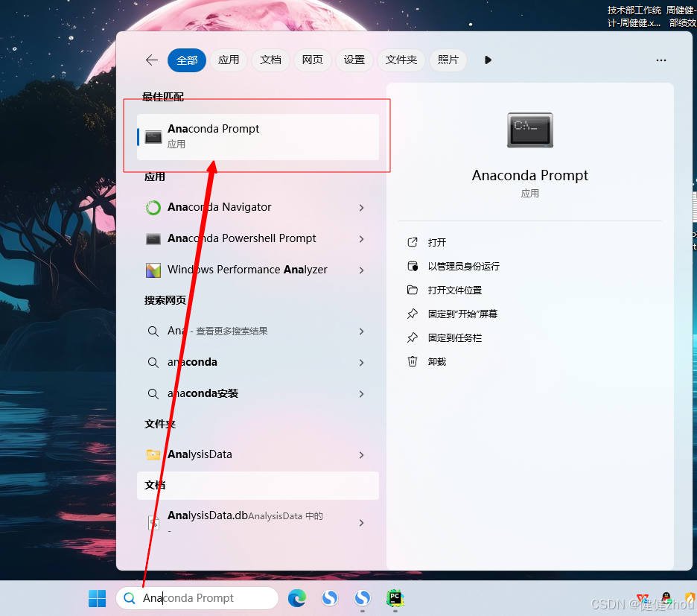The height and width of the screenshot is (616, 697).
Task: Click the Anaconda Navigator green ring icon
Action: [x=153, y=207]
